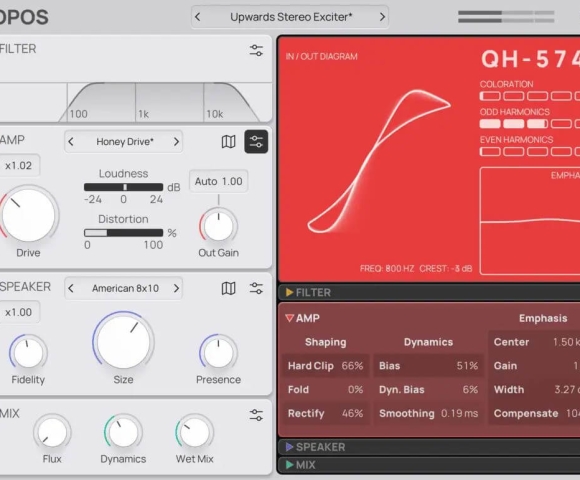Image resolution: width=580 pixels, height=480 pixels.
Task: Click the Bias 51% value
Action: click(x=467, y=366)
